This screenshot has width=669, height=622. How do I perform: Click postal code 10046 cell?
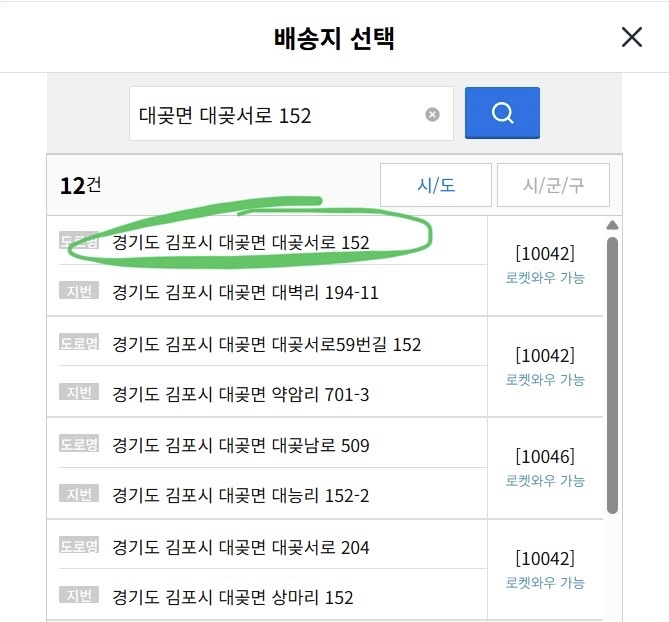(545, 457)
